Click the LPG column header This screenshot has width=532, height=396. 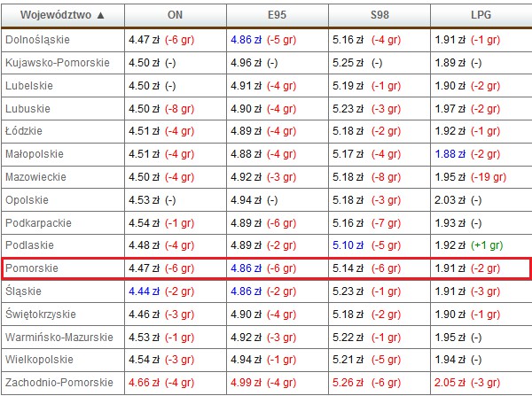click(481, 15)
